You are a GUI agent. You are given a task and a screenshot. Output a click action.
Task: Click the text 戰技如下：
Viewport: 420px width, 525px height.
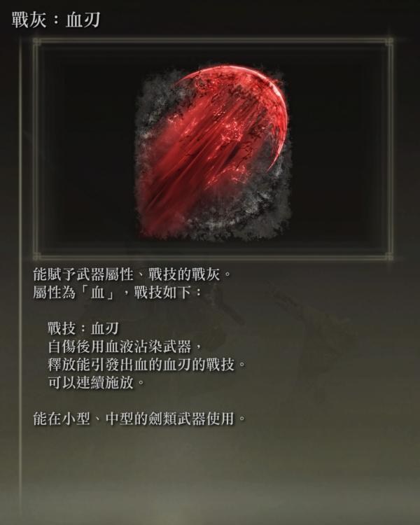[169, 293]
